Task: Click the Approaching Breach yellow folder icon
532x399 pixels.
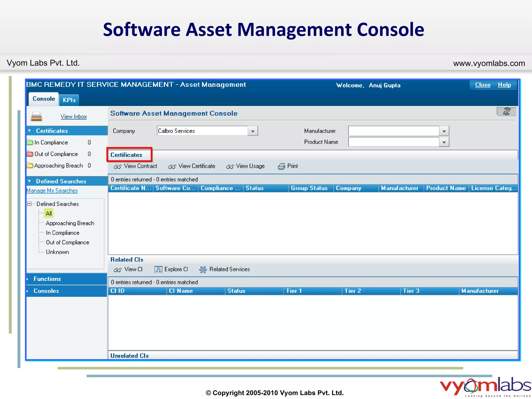Action: tap(30, 165)
